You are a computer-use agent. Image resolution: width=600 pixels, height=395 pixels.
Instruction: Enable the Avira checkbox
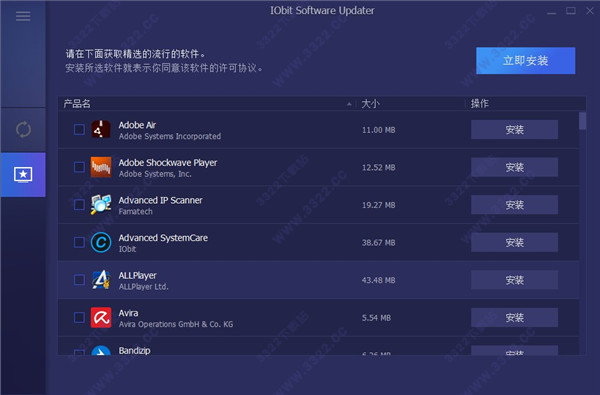[x=79, y=317]
